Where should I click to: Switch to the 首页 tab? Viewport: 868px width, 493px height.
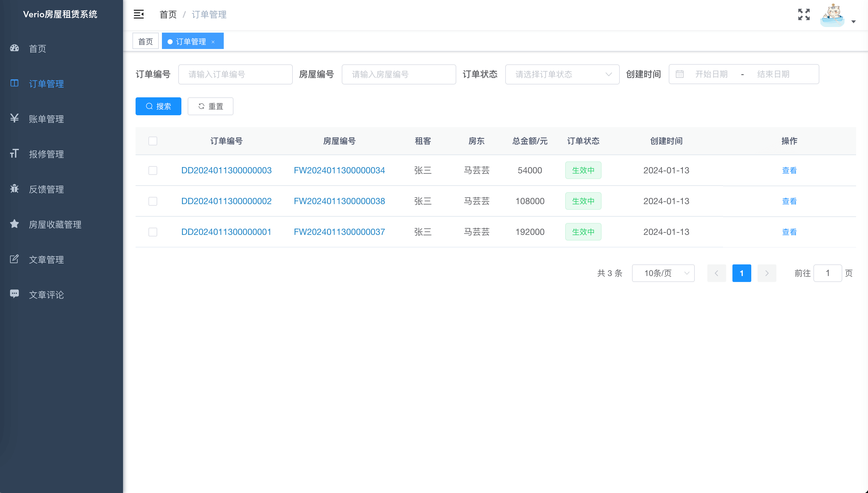pos(146,41)
